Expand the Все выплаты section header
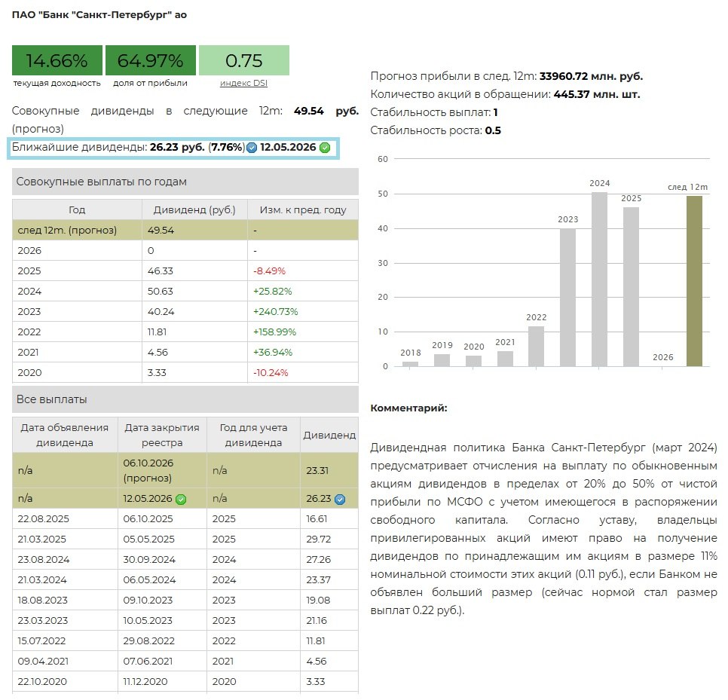Viewport: 728px width, 700px height. point(185,399)
